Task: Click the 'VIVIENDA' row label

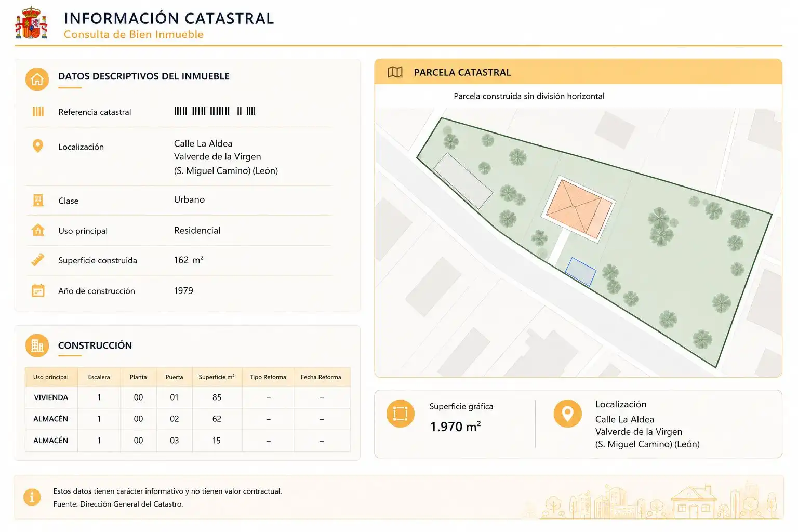Action: (51, 397)
